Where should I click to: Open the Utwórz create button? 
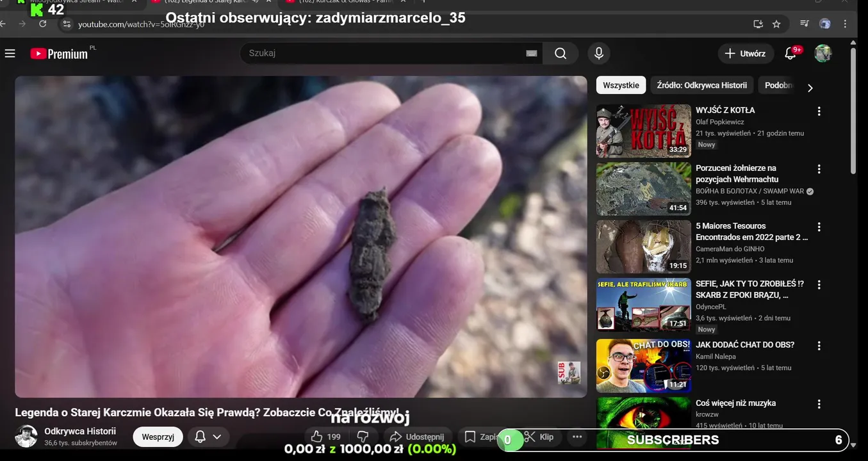tap(746, 53)
